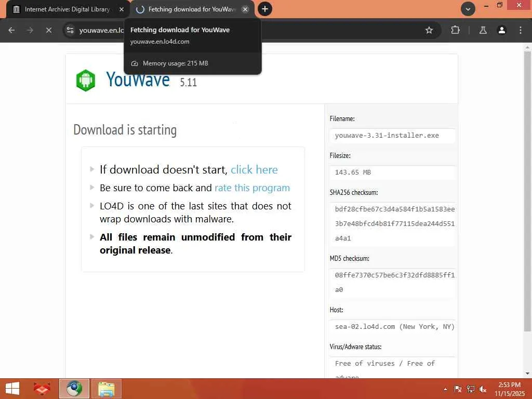Open the Extensions puzzle icon
The height and width of the screenshot is (399, 532).
click(x=455, y=30)
